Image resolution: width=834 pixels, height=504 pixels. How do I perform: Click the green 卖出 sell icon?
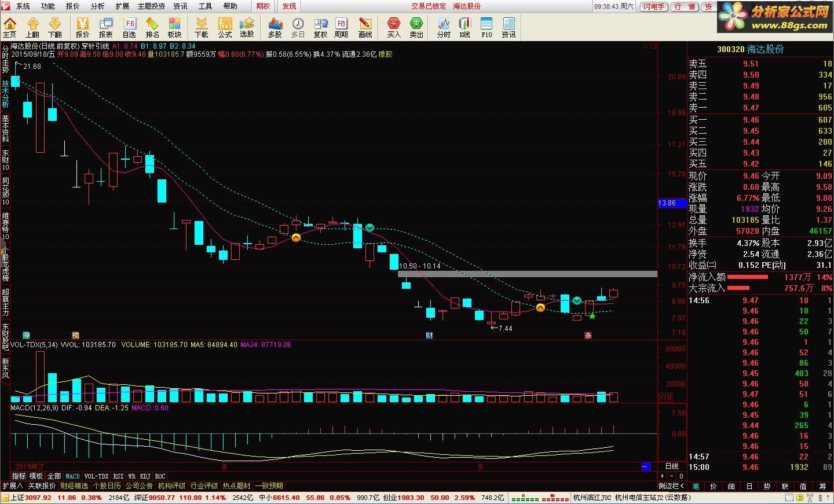[416, 27]
